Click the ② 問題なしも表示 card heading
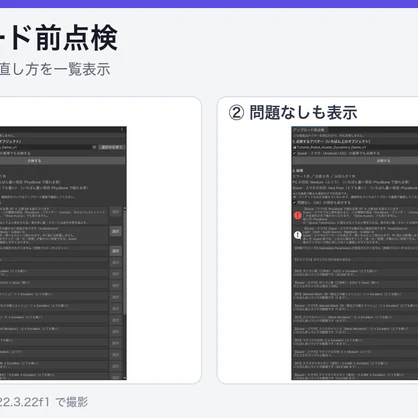The height and width of the screenshot is (418, 418). point(293,112)
